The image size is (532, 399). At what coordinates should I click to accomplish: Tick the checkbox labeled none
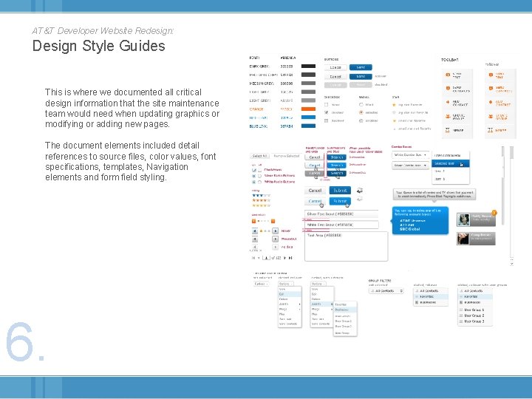click(x=327, y=105)
